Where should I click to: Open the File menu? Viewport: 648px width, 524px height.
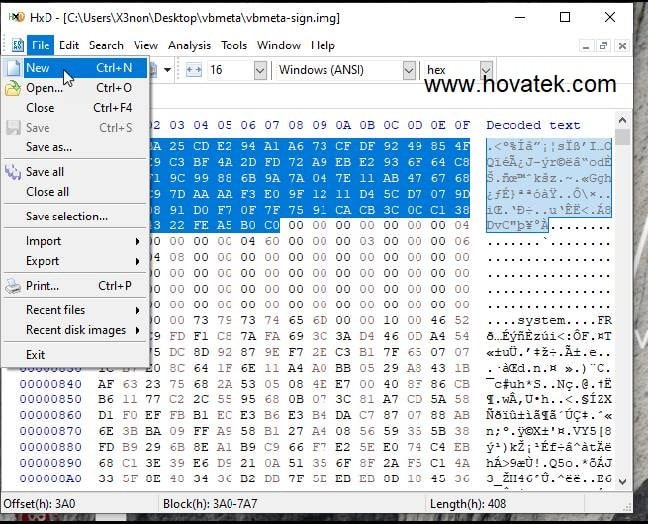coord(40,45)
